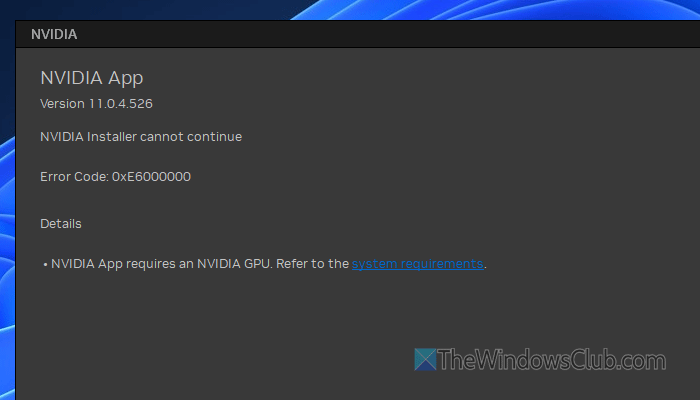Click the bullet point before the details message
The image size is (700, 400).
[x=45, y=264]
